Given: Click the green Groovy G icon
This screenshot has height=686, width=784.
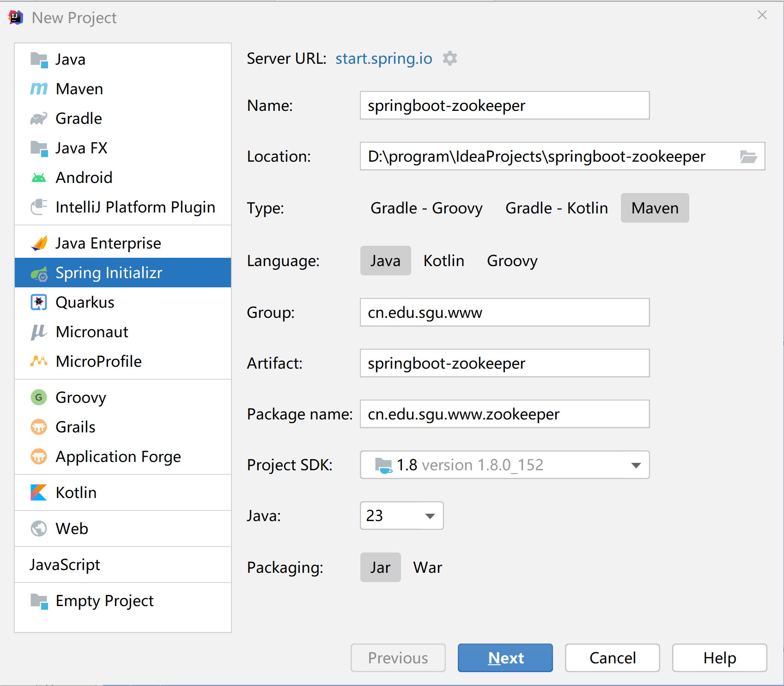Looking at the screenshot, I should 39,397.
